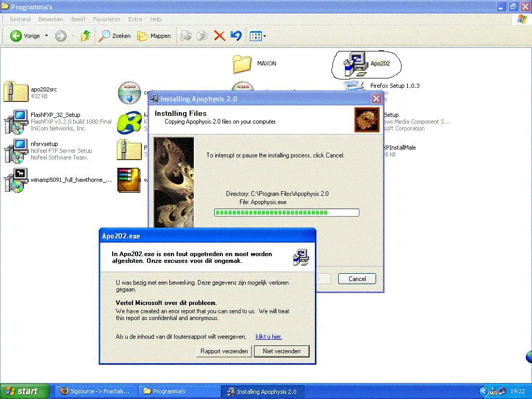Select the winamp5091_full_hawthorne installer icon

tap(16, 180)
